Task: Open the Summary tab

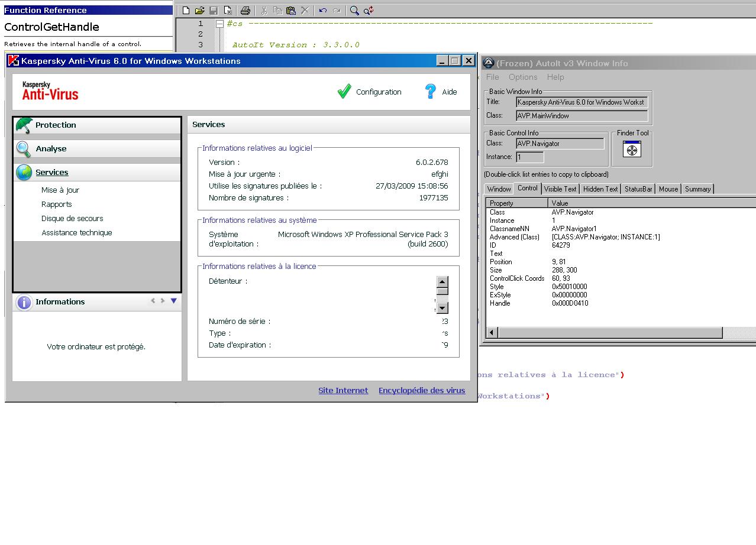Action: coord(697,189)
